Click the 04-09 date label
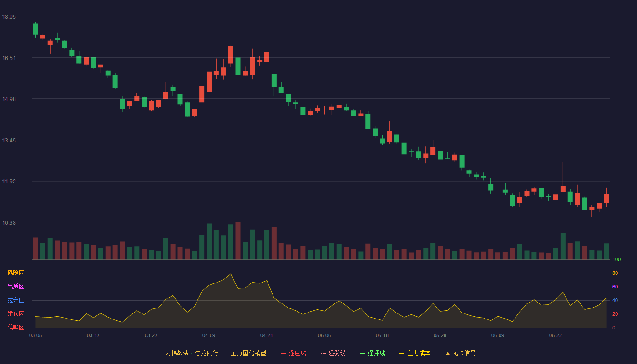Image resolution: width=637 pixels, height=364 pixels. [x=209, y=335]
